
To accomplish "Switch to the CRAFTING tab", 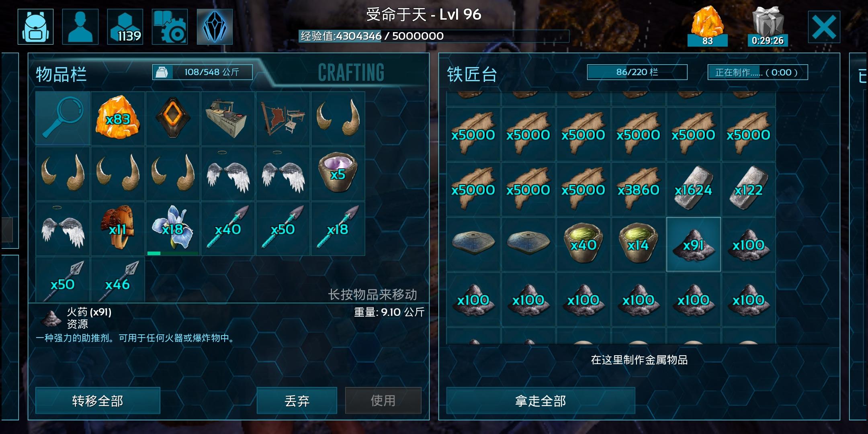I will (351, 73).
